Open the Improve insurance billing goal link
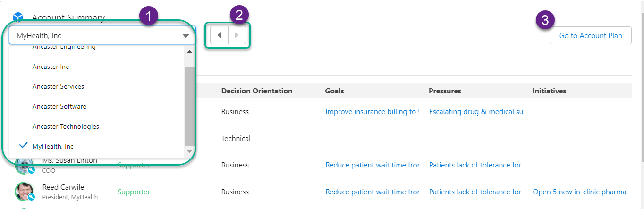The height and width of the screenshot is (209, 644). (x=372, y=112)
